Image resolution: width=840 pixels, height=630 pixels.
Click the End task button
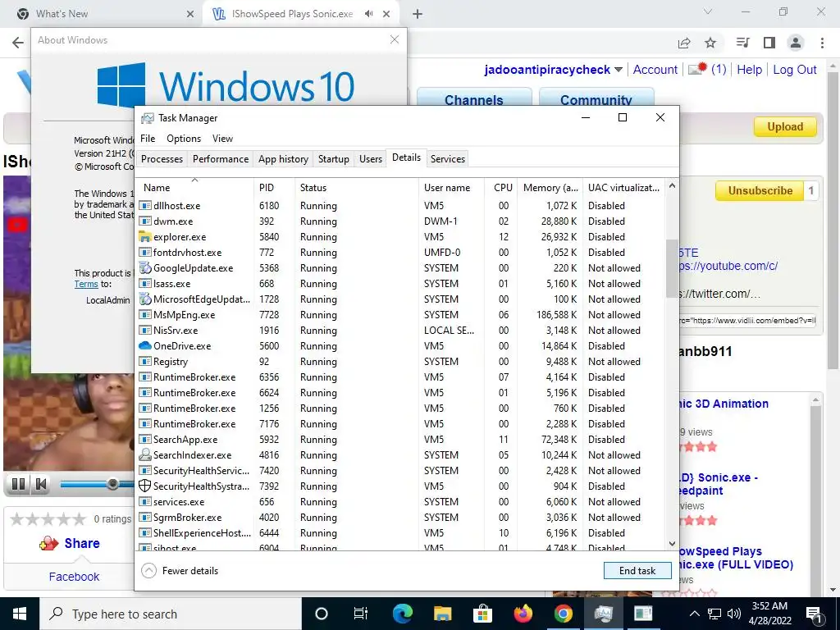click(x=637, y=571)
